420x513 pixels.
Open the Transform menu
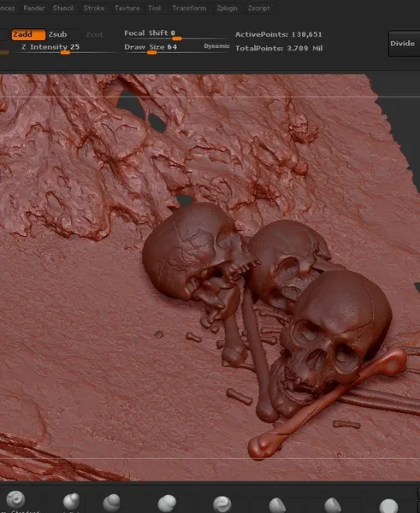pyautogui.click(x=189, y=8)
